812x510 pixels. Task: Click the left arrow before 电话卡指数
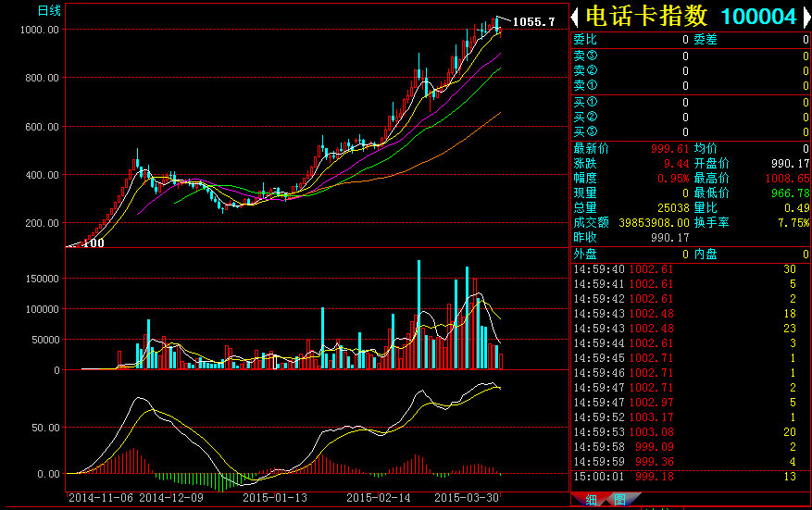click(x=574, y=17)
